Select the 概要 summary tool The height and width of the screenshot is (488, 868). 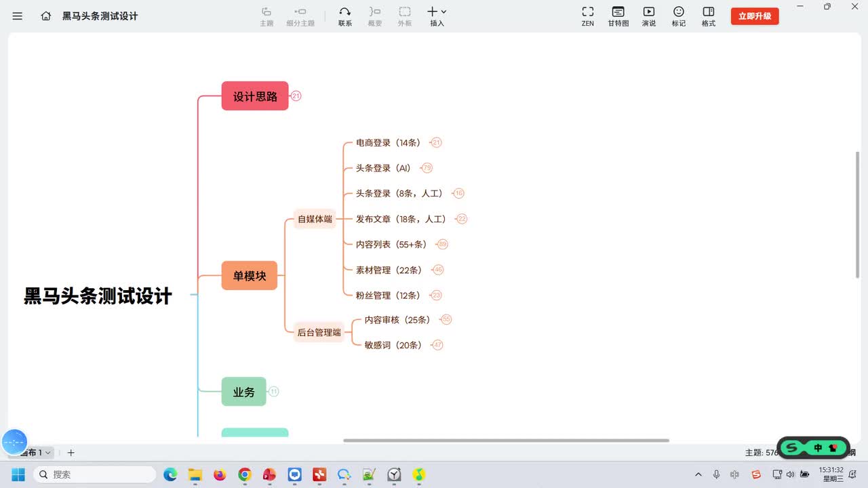(x=375, y=17)
